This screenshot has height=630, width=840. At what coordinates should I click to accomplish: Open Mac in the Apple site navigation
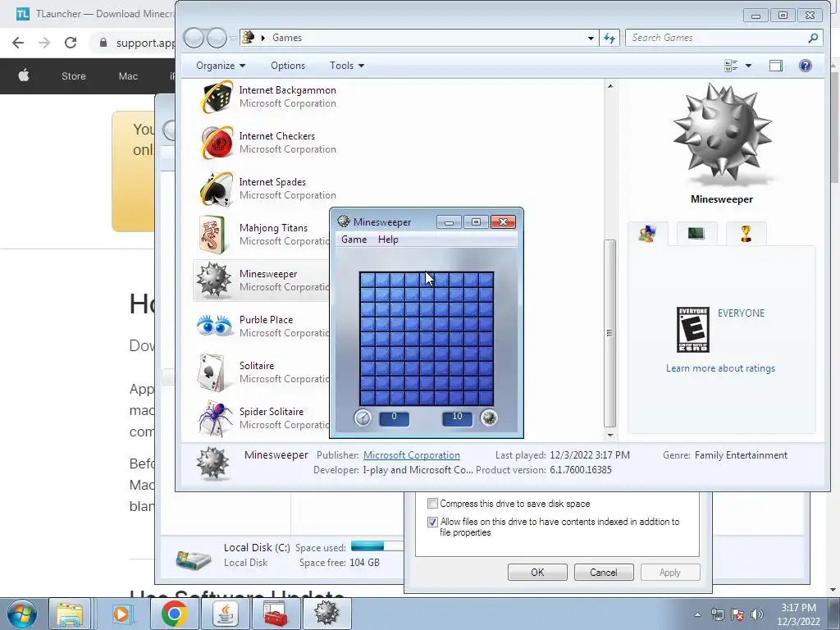[128, 76]
